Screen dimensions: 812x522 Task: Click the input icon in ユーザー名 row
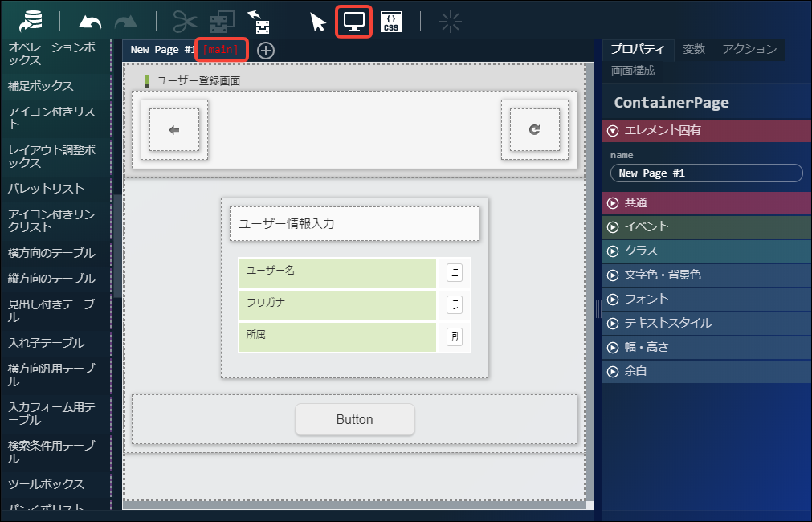click(x=454, y=272)
